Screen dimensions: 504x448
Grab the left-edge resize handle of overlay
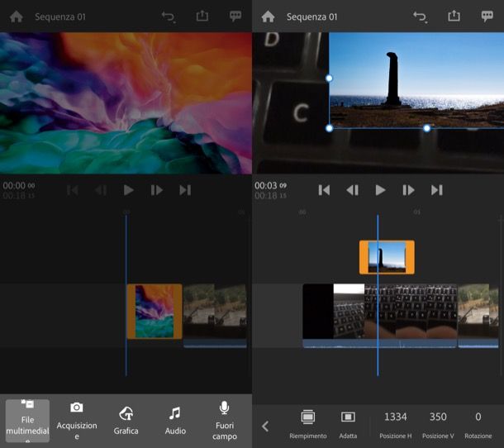pos(329,79)
